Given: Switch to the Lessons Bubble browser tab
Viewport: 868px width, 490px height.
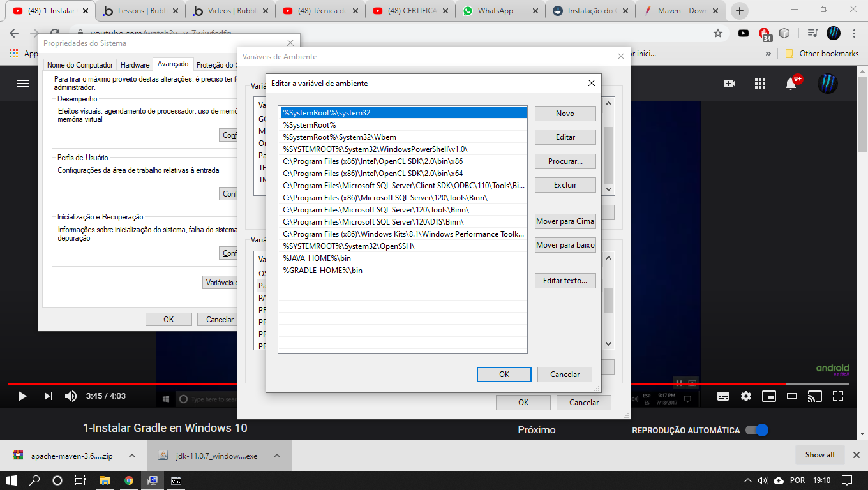Looking at the screenshot, I should [x=140, y=11].
